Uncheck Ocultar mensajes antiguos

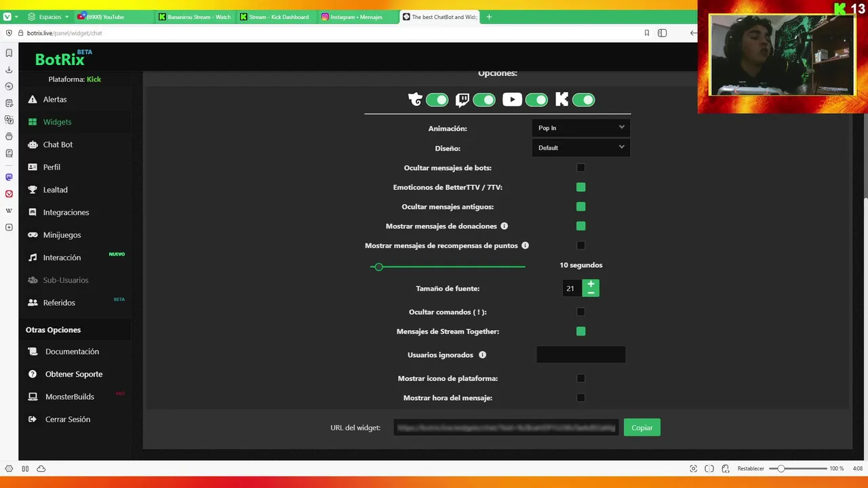coord(580,207)
